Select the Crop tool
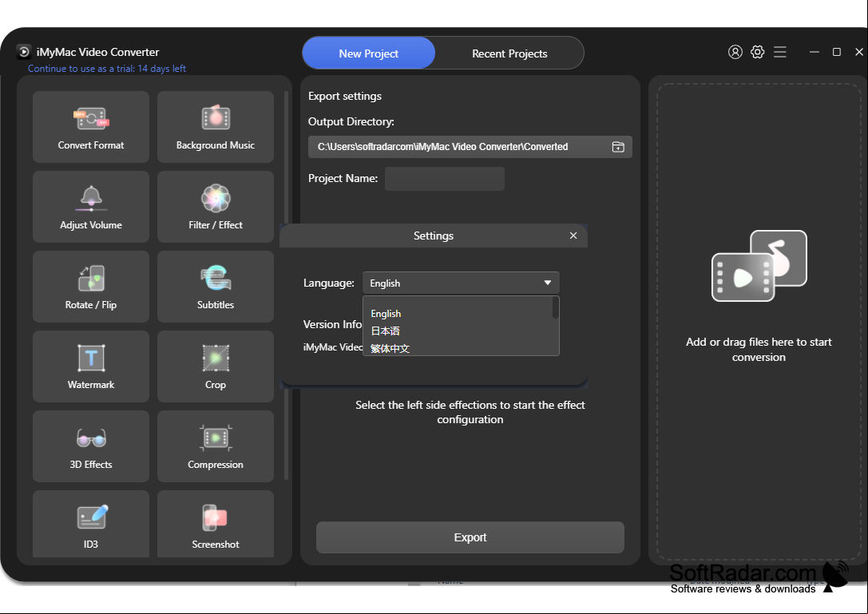 coord(216,366)
